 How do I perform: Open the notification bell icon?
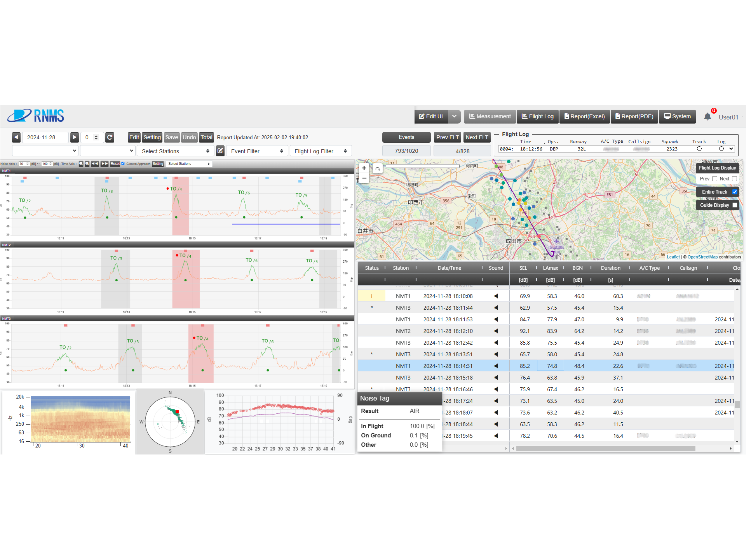pos(707,117)
